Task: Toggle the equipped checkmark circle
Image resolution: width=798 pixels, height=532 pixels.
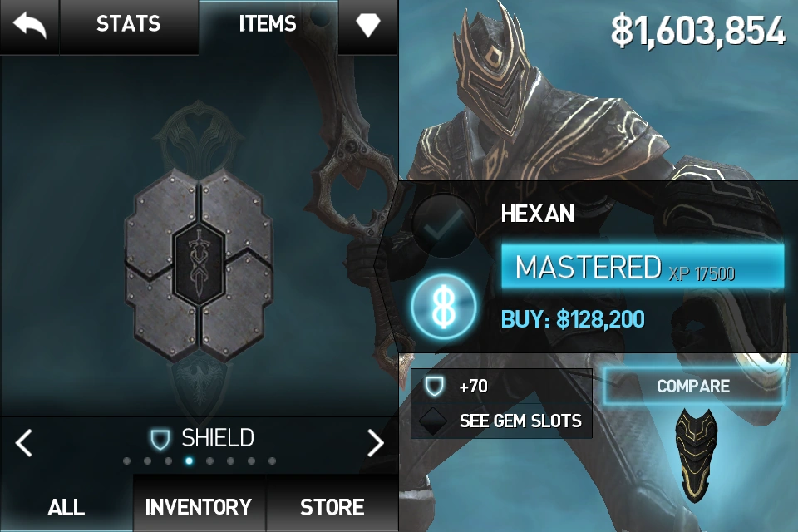Action: [443, 224]
